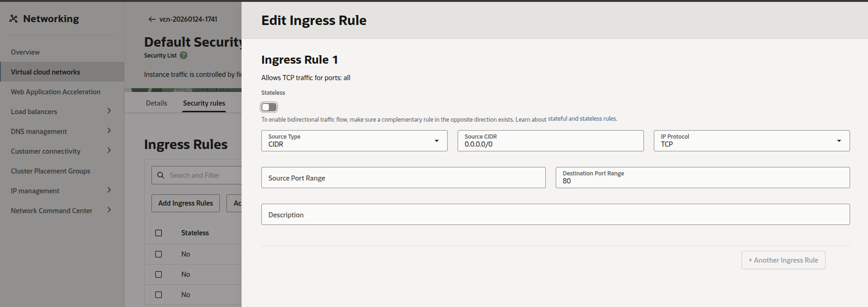The image size is (868, 307).
Task: Expand Network Command Center submenu
Action: point(109,210)
